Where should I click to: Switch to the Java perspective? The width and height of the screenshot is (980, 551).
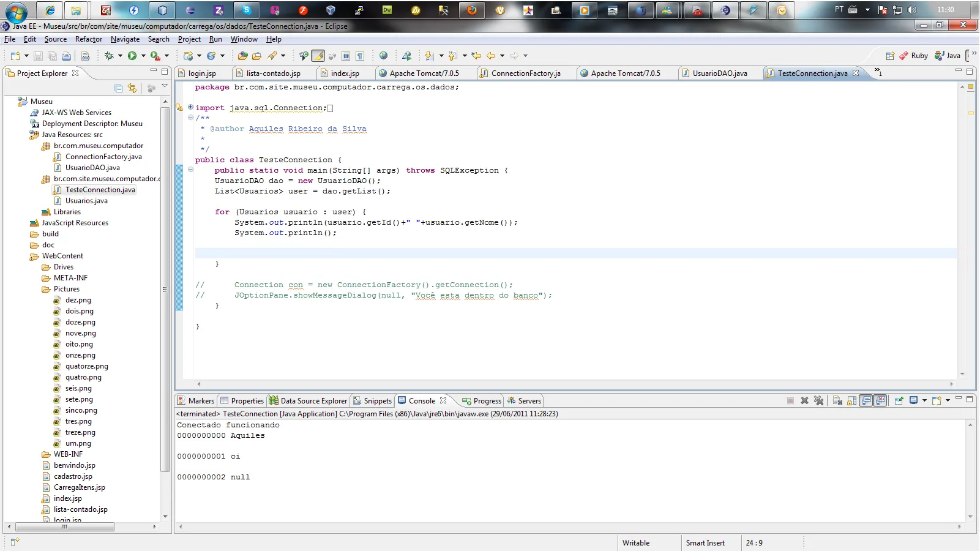[x=948, y=56]
